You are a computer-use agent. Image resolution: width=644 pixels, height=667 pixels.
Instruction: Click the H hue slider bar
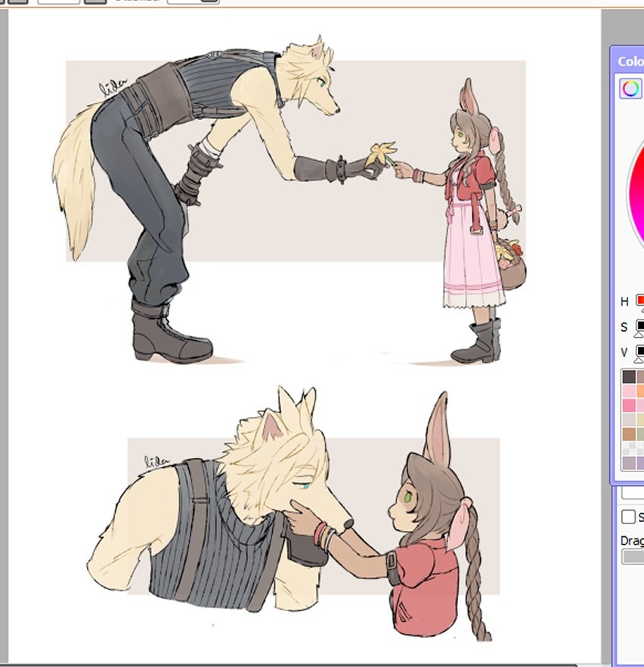pyautogui.click(x=639, y=300)
